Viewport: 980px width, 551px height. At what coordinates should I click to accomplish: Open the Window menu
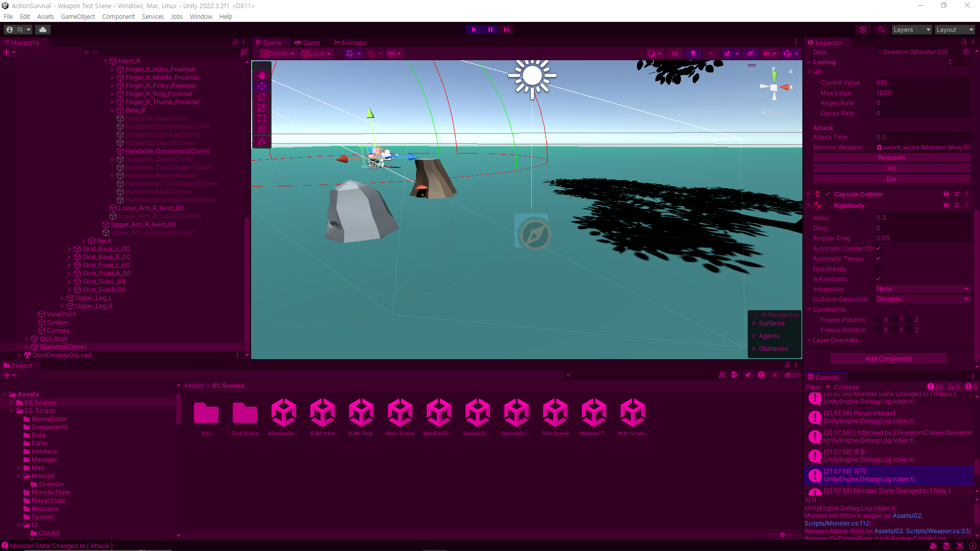pos(201,17)
